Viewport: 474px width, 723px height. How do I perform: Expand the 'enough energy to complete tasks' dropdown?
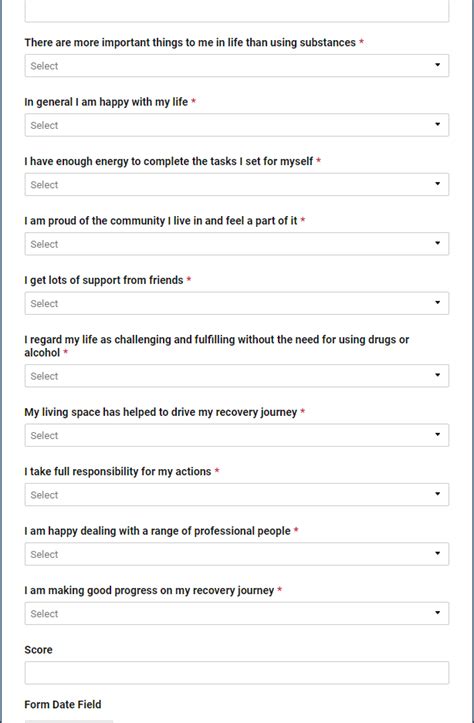(x=237, y=184)
